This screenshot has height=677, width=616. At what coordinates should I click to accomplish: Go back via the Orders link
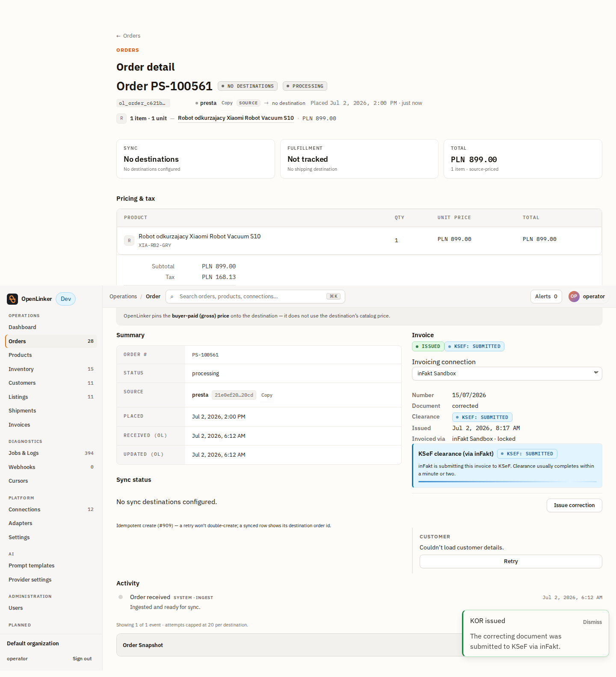tap(128, 36)
